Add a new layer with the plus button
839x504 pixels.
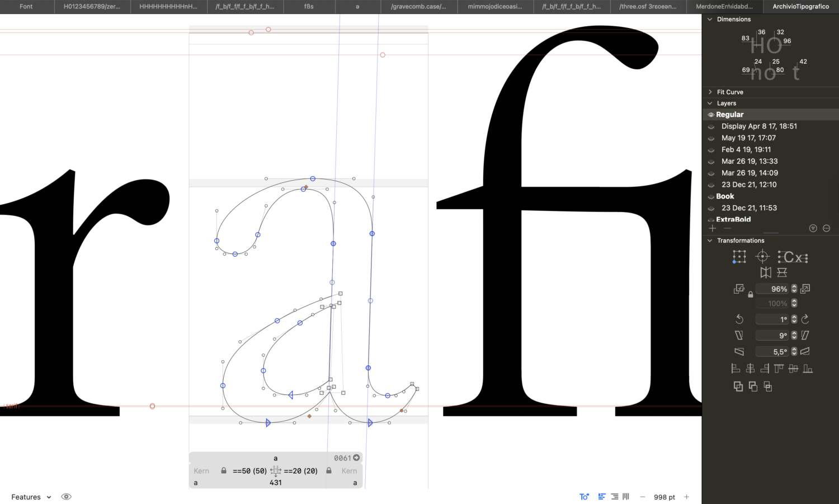713,228
